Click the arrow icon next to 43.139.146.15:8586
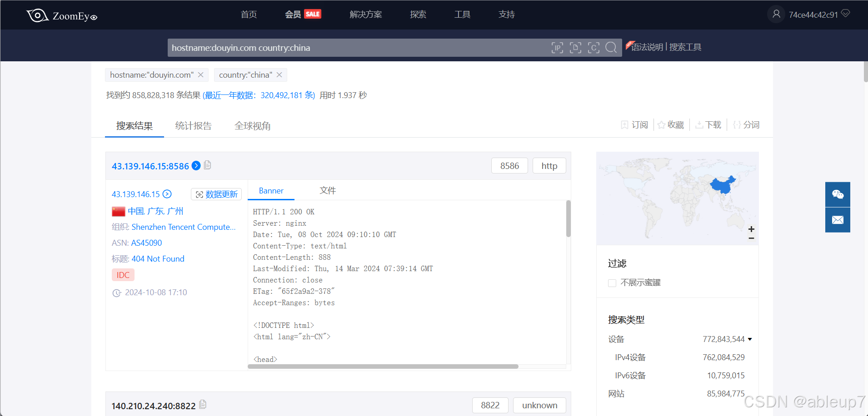868x416 pixels. pos(196,165)
